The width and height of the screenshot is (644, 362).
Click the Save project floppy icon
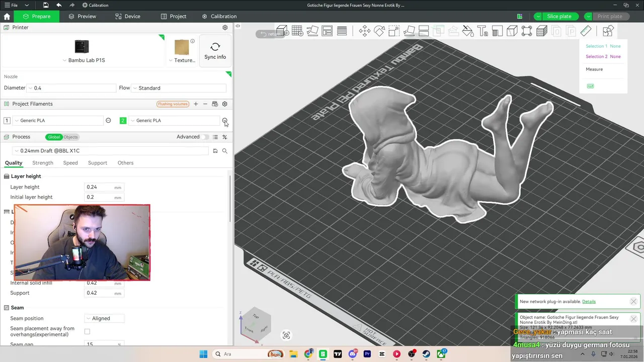pyautogui.click(x=46, y=5)
